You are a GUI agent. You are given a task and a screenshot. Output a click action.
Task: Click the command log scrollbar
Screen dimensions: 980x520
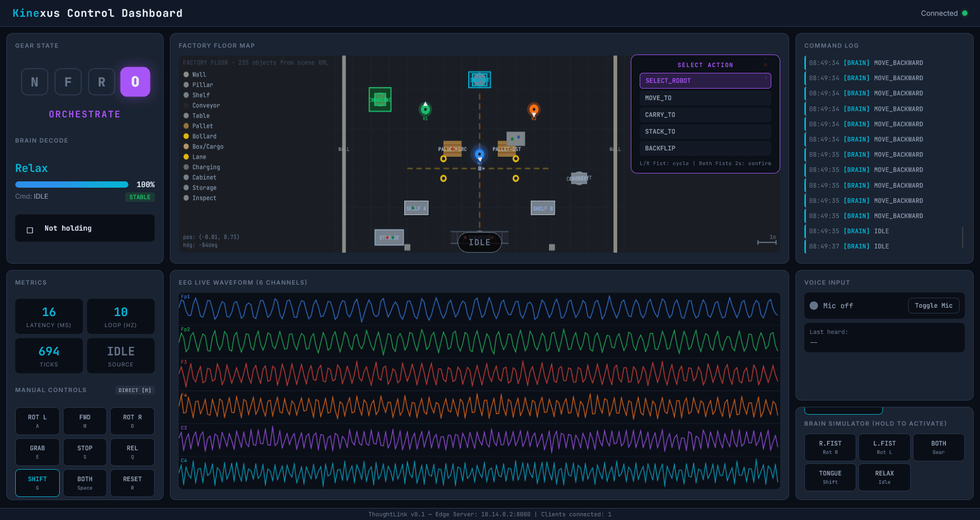(963, 237)
